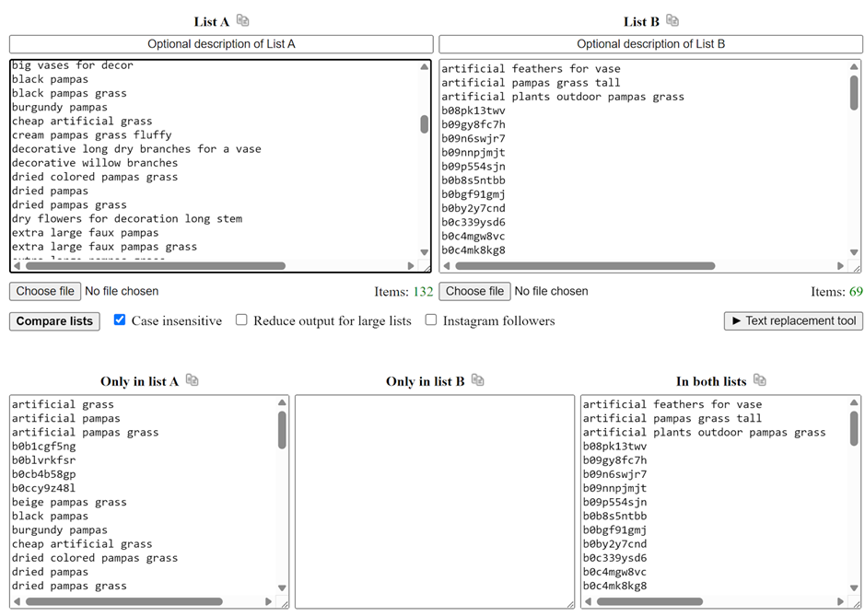Click 'b09gy8fc7h' in In both lists
865x616 pixels.
(x=615, y=460)
